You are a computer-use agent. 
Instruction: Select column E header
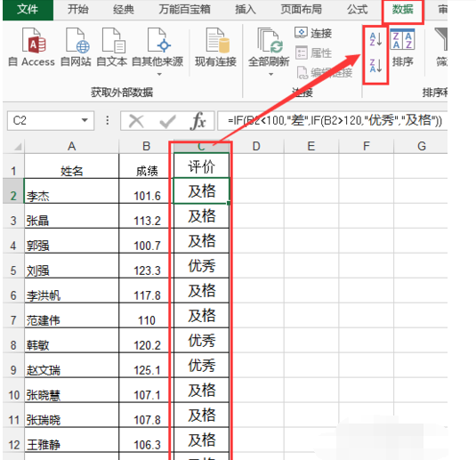311,146
